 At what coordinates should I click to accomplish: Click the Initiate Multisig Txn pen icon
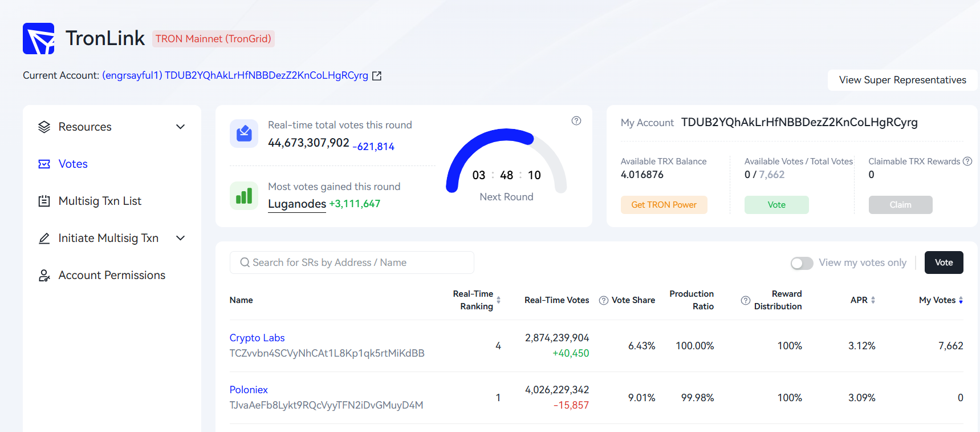pyautogui.click(x=44, y=238)
